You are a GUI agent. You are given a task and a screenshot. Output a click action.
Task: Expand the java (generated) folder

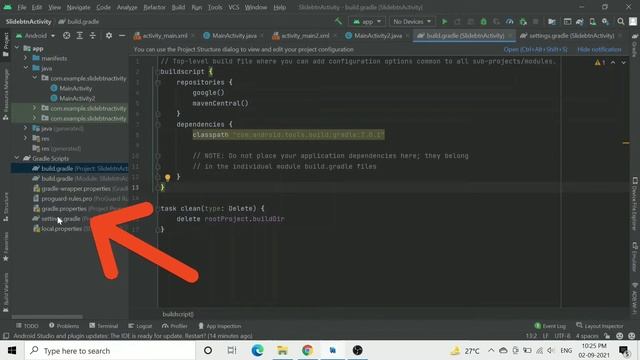click(26, 129)
